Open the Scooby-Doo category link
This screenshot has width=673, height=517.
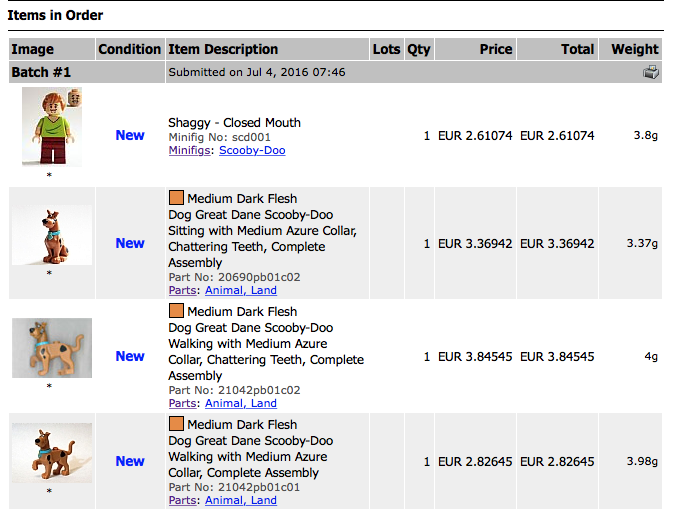[252, 150]
